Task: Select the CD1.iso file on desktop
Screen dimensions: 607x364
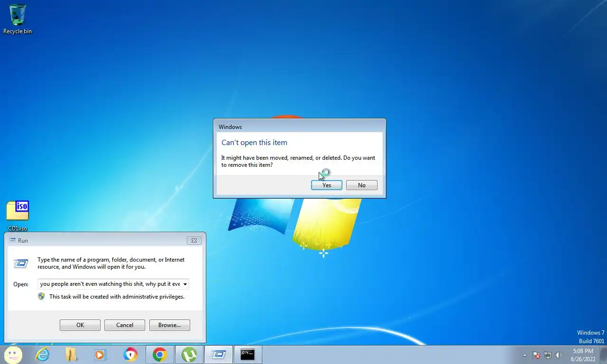Action: tap(18, 216)
